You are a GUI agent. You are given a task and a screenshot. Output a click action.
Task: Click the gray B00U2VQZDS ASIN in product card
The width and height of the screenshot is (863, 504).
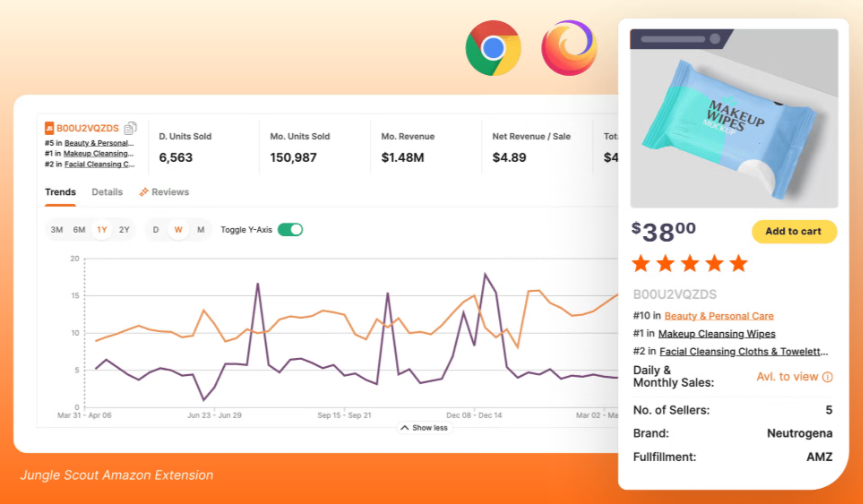675,294
